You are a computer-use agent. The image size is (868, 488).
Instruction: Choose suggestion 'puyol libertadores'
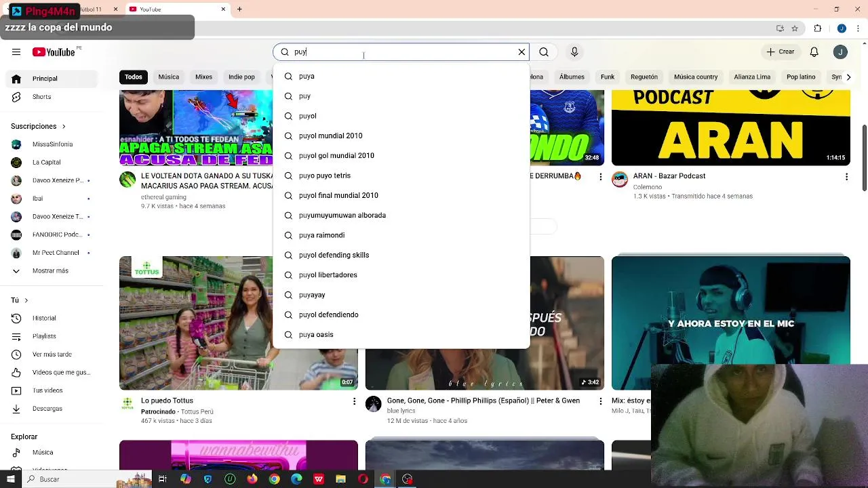(401, 275)
